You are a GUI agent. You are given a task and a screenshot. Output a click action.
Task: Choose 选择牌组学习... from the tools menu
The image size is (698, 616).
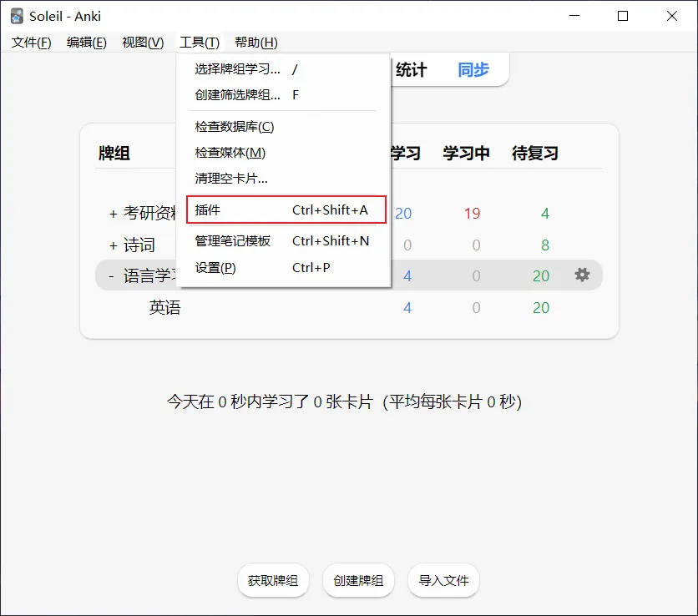tap(283, 69)
